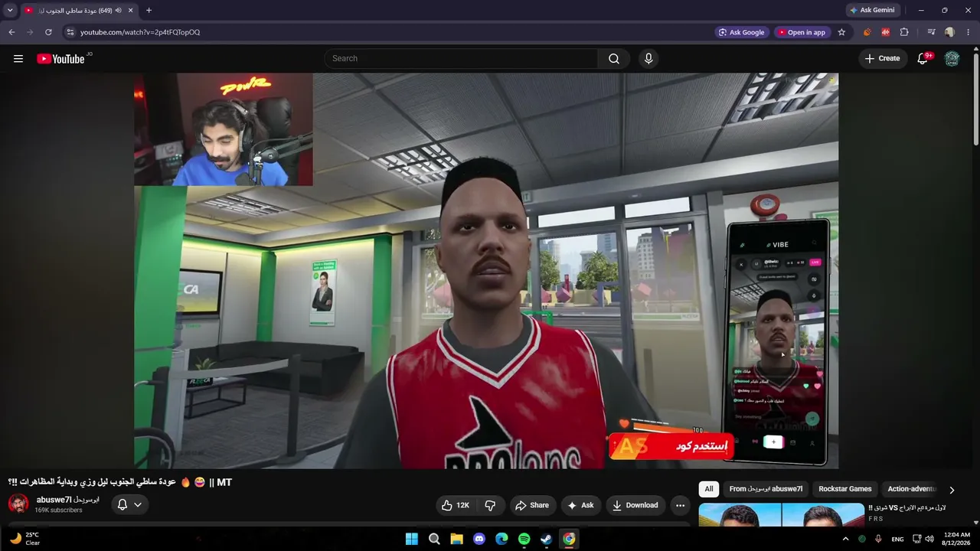Image resolution: width=980 pixels, height=551 pixels.
Task: Open subscription notification settings dropdown
Action: [x=129, y=504]
